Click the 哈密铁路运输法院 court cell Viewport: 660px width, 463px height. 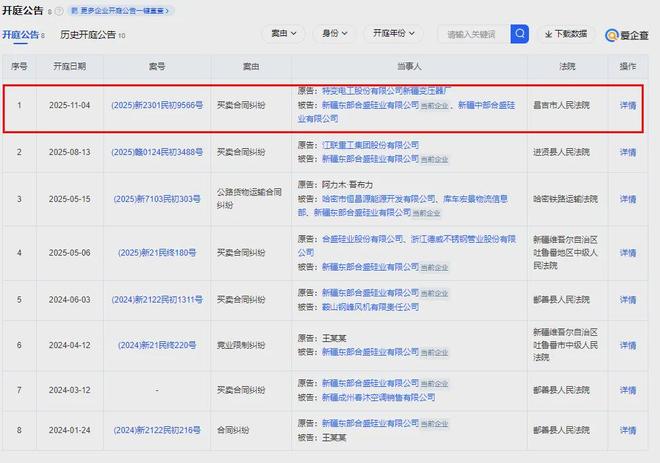coord(565,199)
